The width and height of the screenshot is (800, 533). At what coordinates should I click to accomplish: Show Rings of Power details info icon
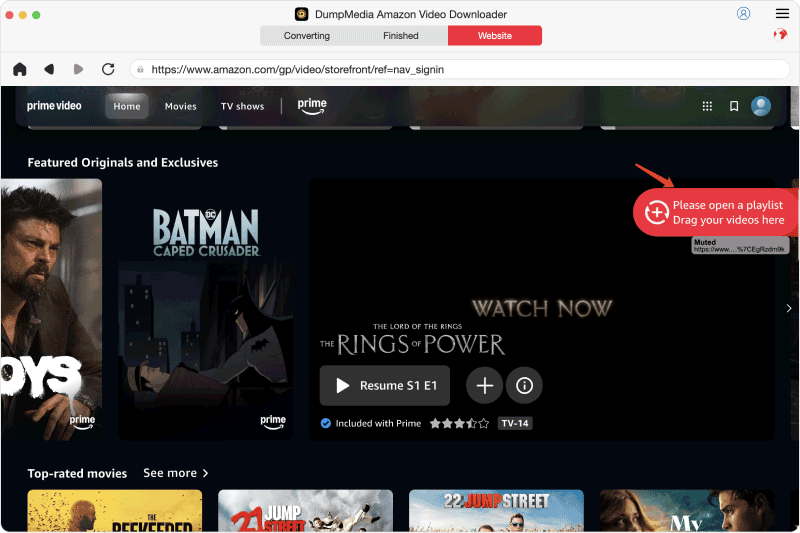[524, 386]
